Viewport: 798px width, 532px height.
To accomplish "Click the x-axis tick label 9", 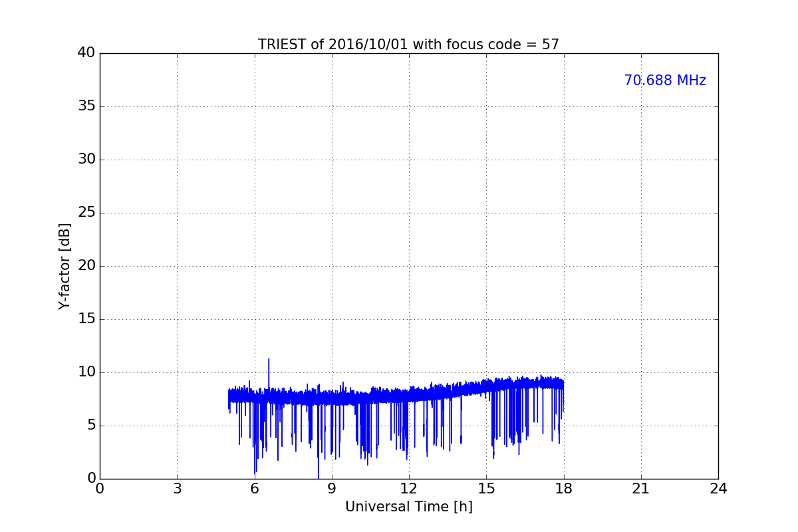I will coord(332,489).
